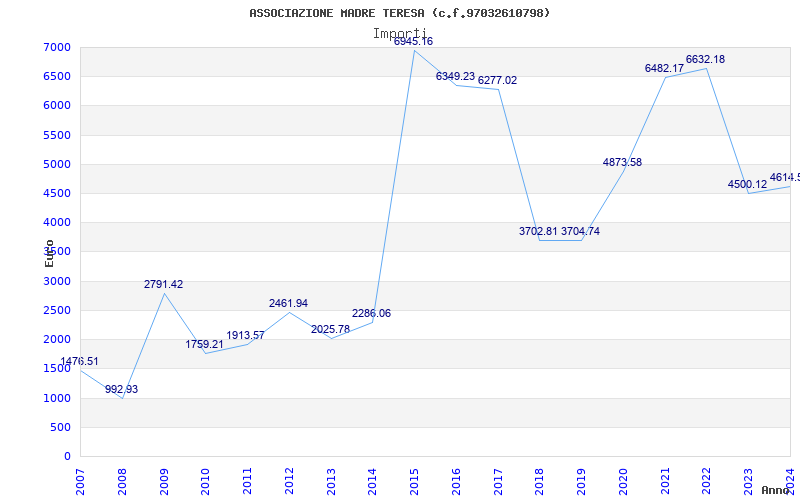This screenshot has height=500, width=800.
Task: Choose the 2025.78 data label
Action: [330, 330]
